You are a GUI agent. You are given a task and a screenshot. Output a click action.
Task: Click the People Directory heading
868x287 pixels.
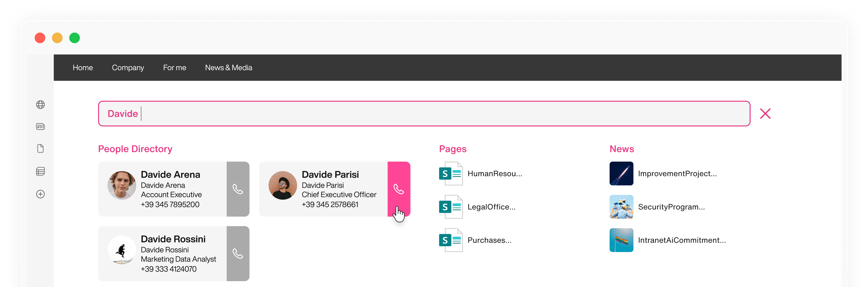[x=135, y=149]
